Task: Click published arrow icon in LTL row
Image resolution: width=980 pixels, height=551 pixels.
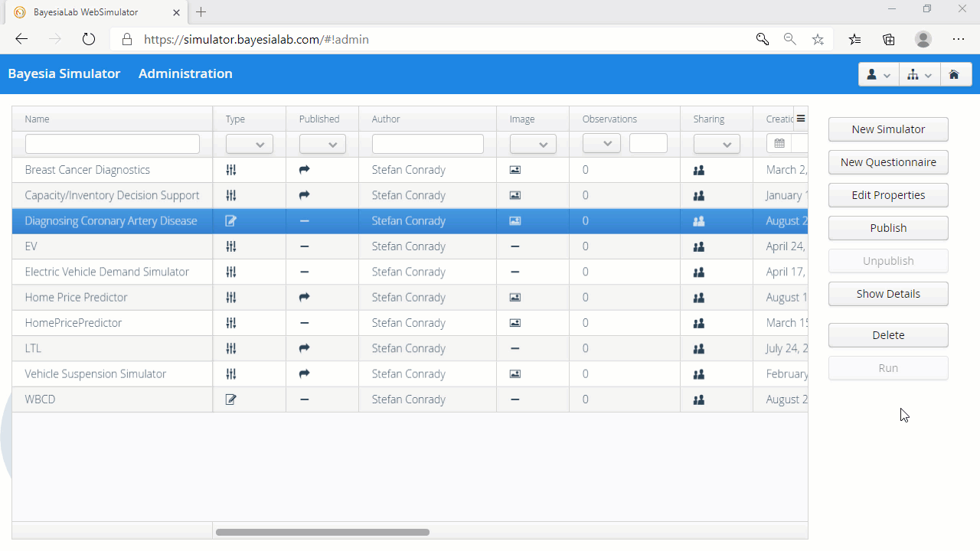Action: coord(305,348)
